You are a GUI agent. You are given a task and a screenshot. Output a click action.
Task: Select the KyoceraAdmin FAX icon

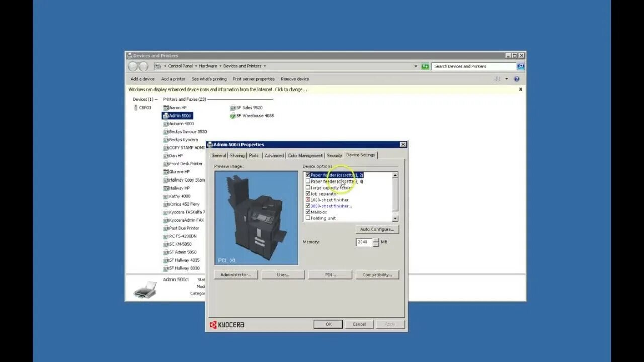(x=166, y=220)
